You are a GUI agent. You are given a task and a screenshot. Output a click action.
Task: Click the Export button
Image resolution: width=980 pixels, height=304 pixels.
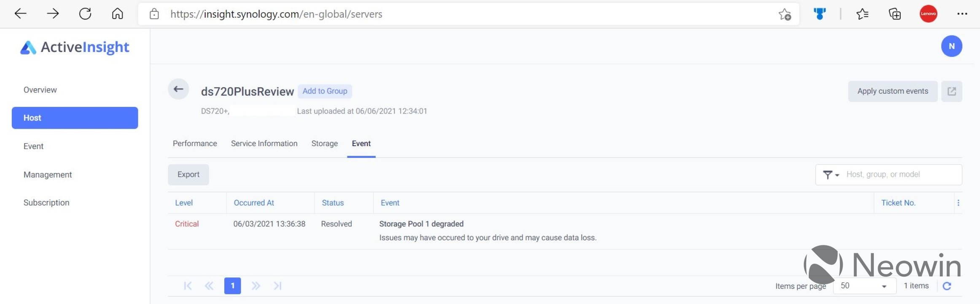(x=188, y=174)
